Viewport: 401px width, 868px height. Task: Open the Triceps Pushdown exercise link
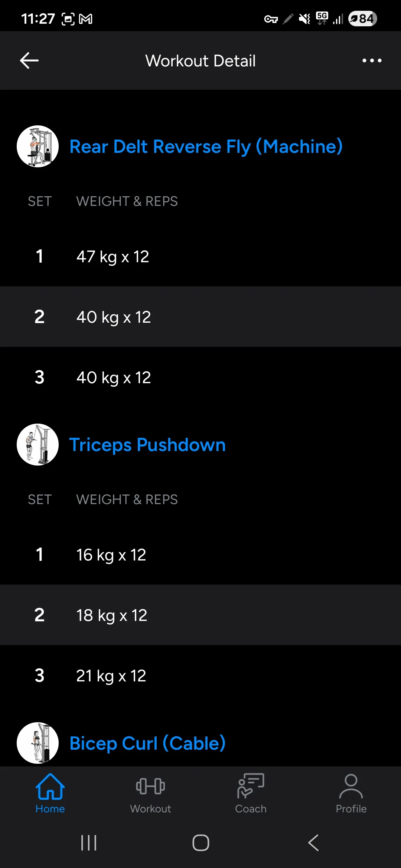pyautogui.click(x=147, y=445)
